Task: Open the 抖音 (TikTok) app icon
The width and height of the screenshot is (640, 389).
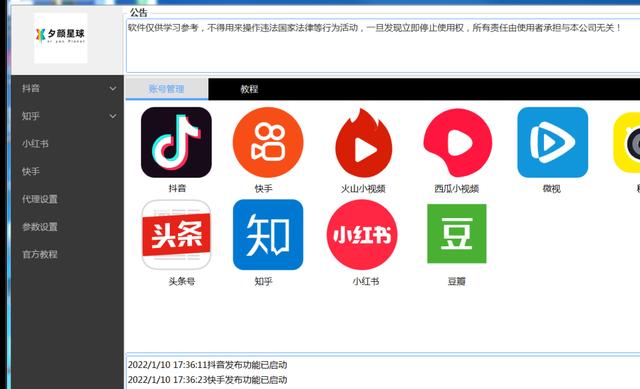Action: pos(176,142)
